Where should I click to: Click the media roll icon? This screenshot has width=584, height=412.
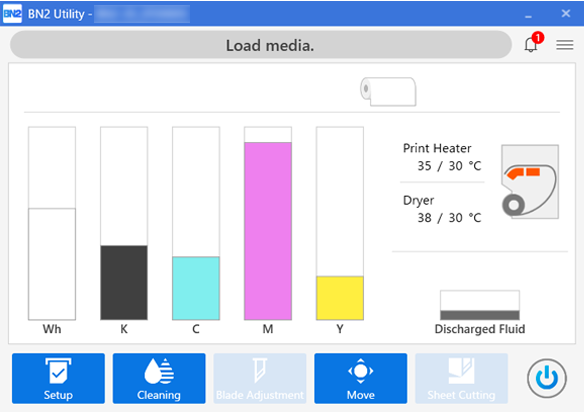click(x=388, y=92)
